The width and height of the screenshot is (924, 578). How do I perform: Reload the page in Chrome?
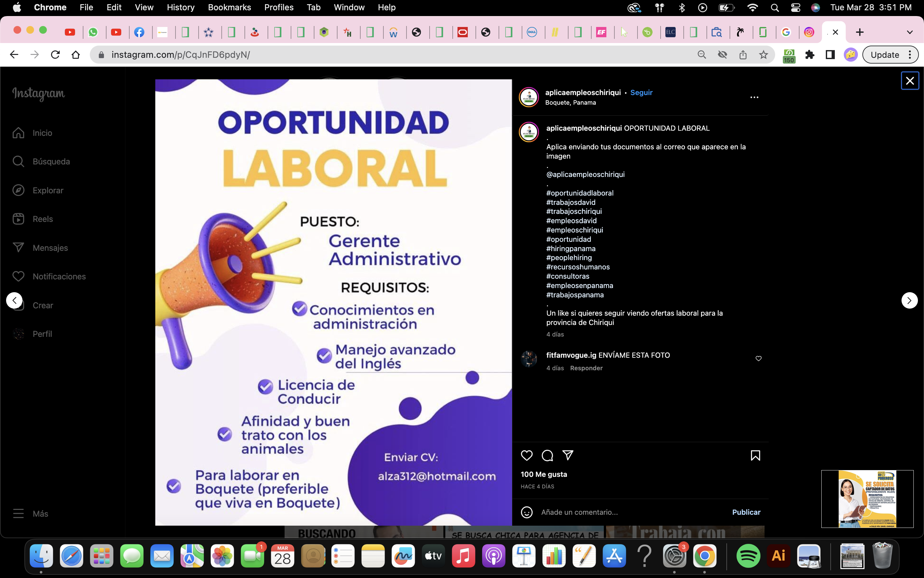coord(56,55)
